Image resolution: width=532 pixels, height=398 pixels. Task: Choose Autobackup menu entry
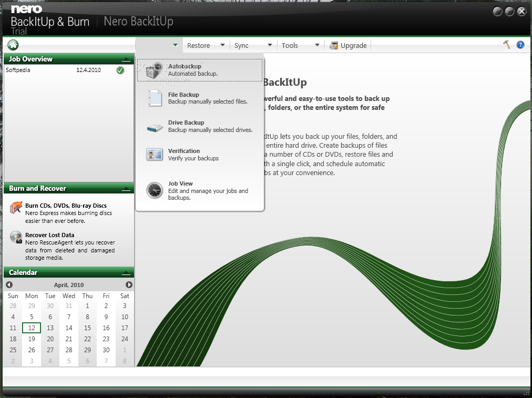(200, 70)
